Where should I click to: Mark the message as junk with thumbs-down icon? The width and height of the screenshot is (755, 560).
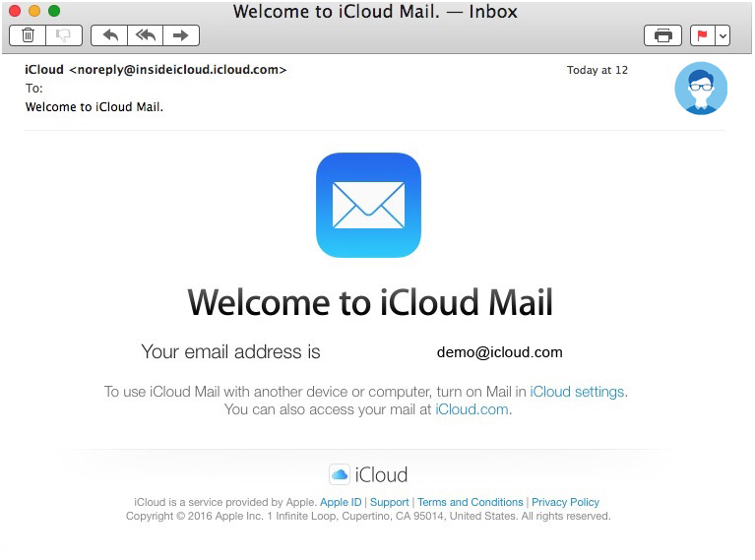(x=64, y=35)
